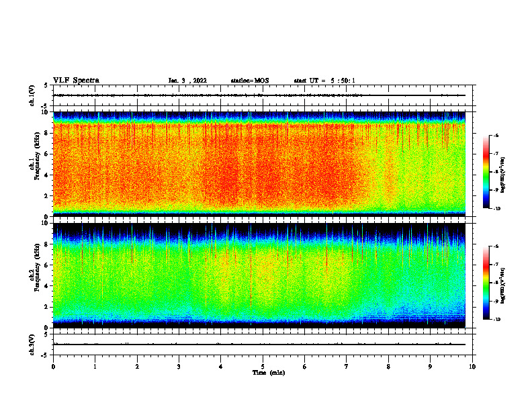532x411 pixels.
Task: Click the rightmost time axis tick label "10"
Action: point(472,367)
